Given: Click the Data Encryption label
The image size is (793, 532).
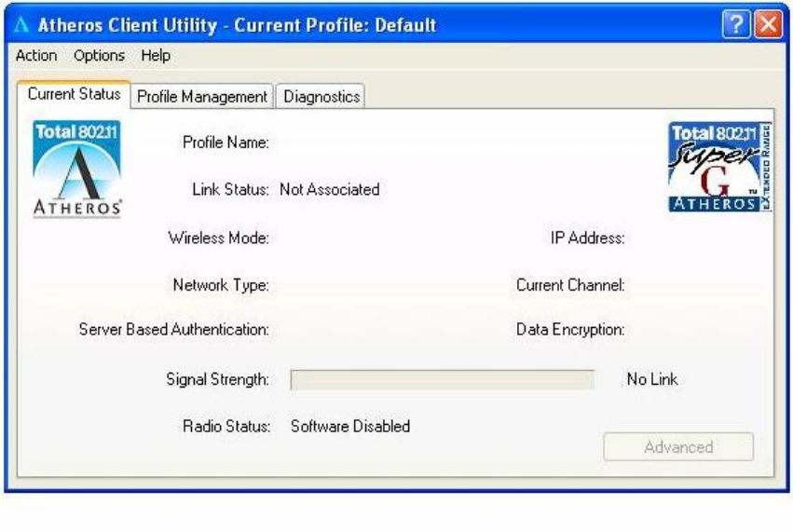Looking at the screenshot, I should coord(570,330).
